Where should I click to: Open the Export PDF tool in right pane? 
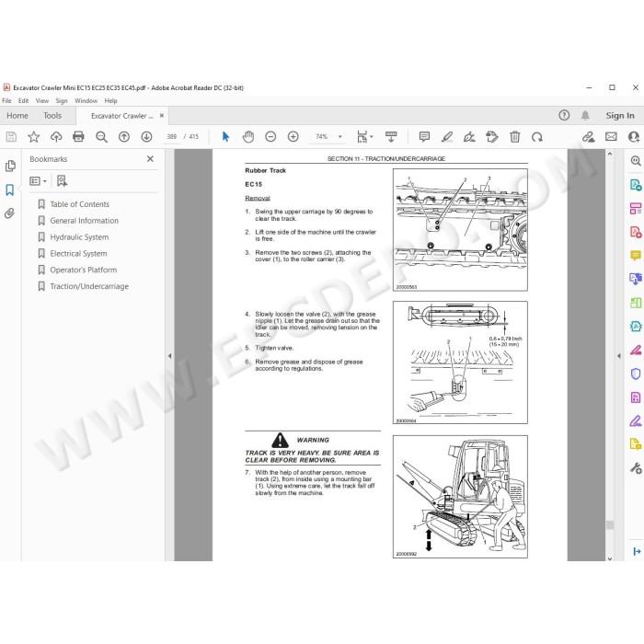[x=636, y=185]
